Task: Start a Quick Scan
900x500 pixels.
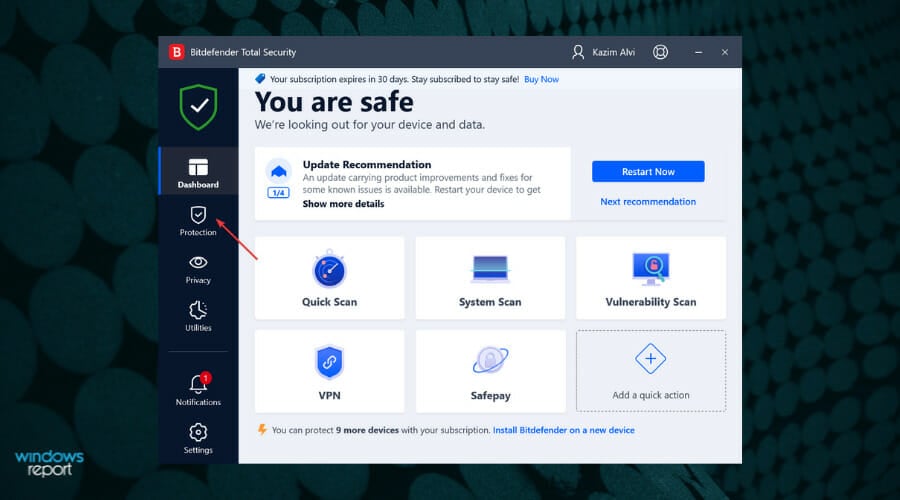Action: tap(329, 278)
